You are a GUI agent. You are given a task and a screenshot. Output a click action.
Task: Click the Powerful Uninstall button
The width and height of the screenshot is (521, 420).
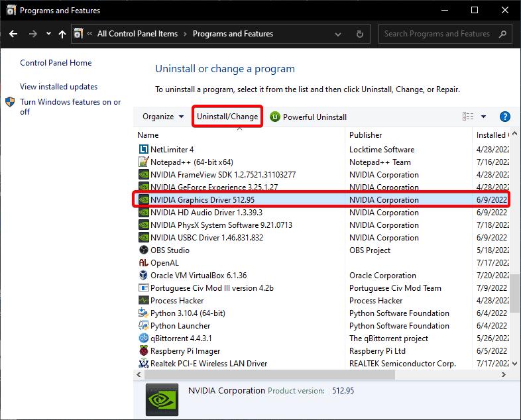308,117
